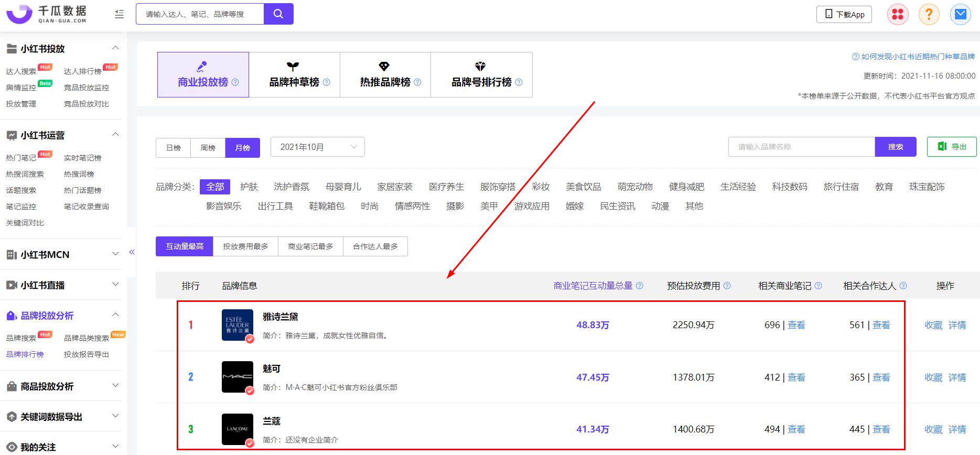This screenshot has height=455, width=980.
Task: Expand the 小红书直播 sidebar section
Action: point(116,285)
